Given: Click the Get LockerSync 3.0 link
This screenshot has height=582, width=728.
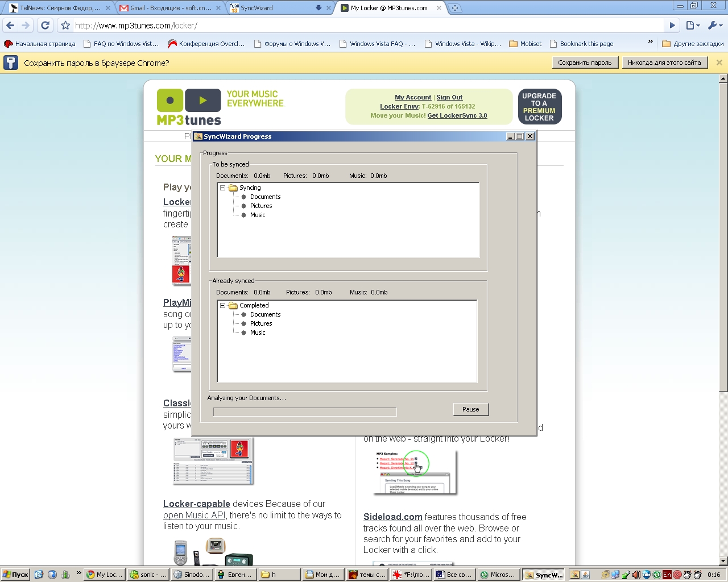Looking at the screenshot, I should click(x=457, y=115).
